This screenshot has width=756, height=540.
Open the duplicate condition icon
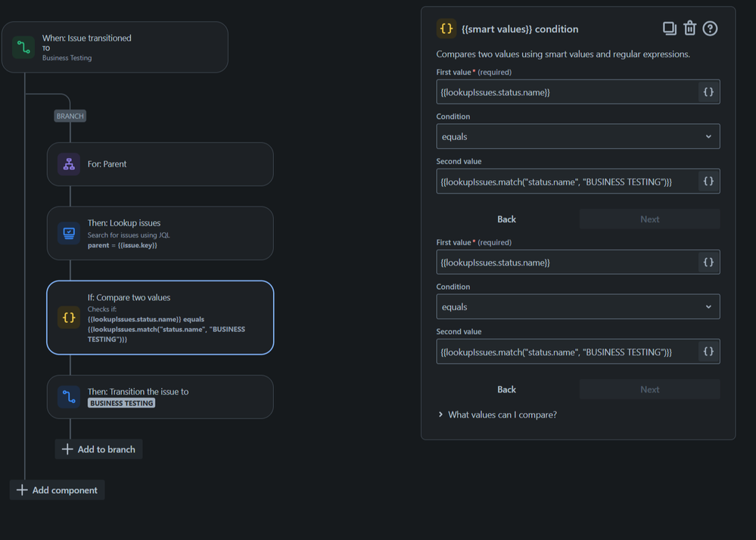coord(670,28)
